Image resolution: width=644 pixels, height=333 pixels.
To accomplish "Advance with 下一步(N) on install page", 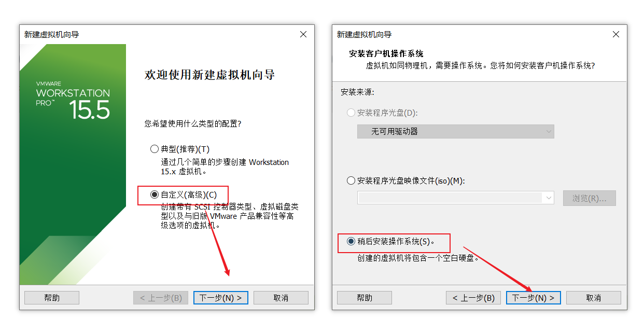I will pos(533,297).
